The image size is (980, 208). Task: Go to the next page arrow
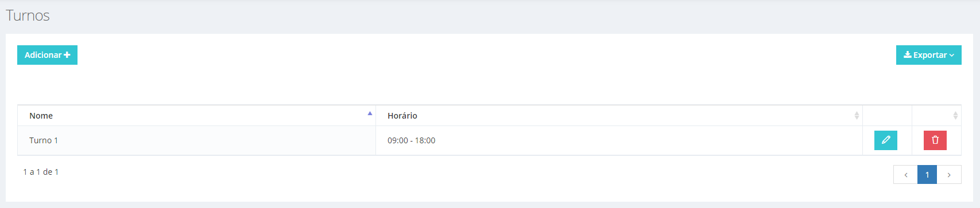[949, 175]
